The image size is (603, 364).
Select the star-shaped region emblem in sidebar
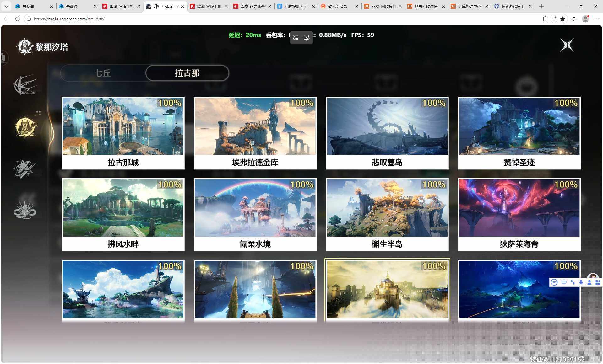[x=25, y=169]
